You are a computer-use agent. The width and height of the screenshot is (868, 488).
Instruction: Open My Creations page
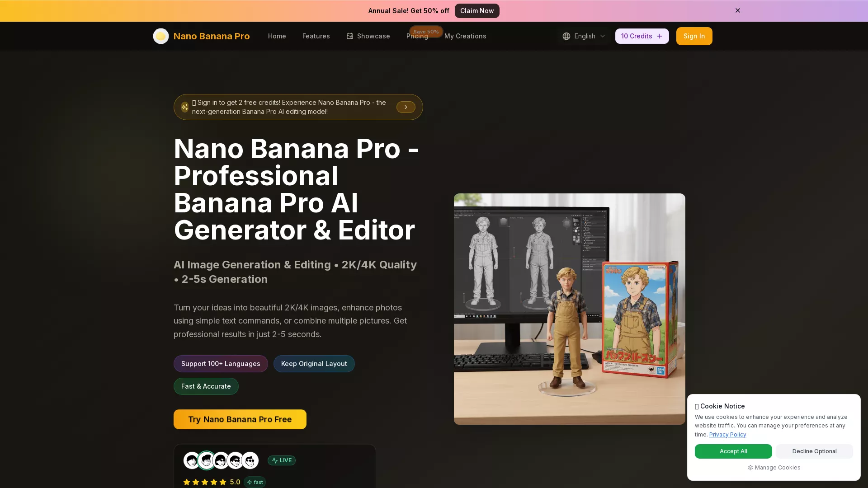coord(465,36)
